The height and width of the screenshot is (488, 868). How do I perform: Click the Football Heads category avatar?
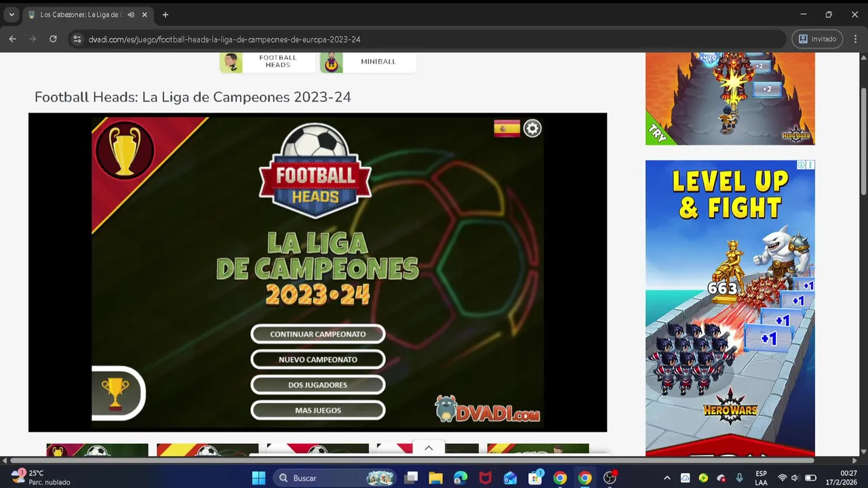click(231, 62)
